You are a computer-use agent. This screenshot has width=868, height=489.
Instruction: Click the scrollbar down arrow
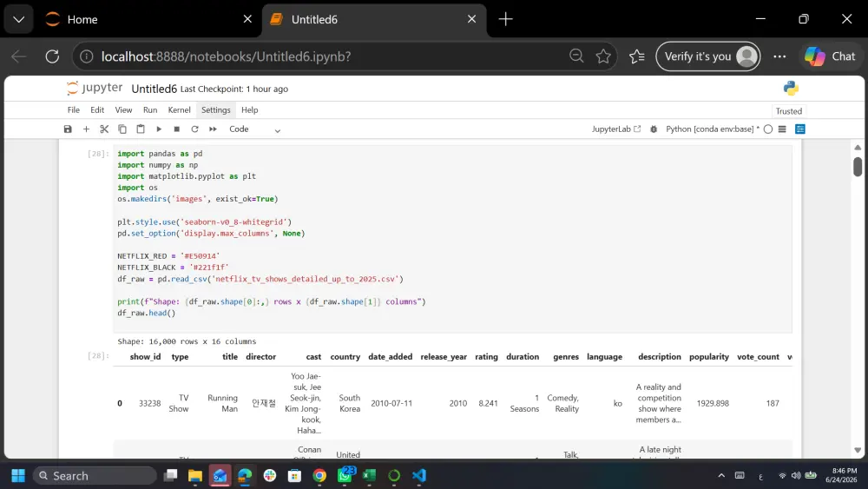point(858,450)
